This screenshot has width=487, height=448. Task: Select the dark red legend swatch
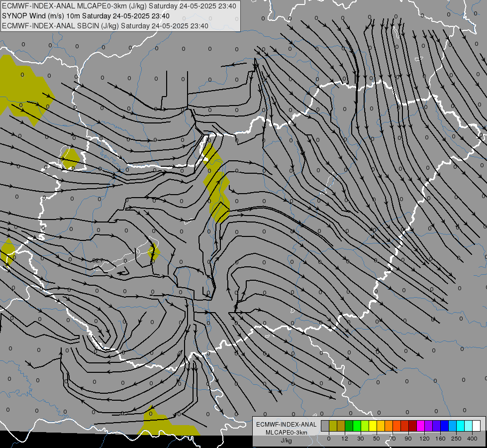(412, 426)
